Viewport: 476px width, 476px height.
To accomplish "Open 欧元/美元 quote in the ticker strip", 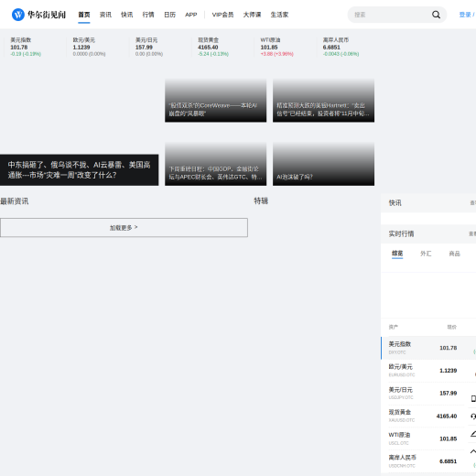I will 89,47.
